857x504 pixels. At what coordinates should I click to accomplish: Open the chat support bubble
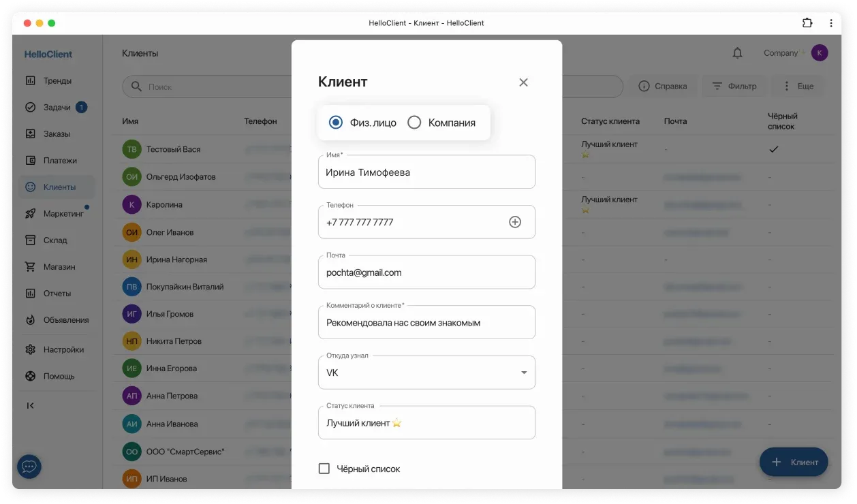[x=28, y=467]
